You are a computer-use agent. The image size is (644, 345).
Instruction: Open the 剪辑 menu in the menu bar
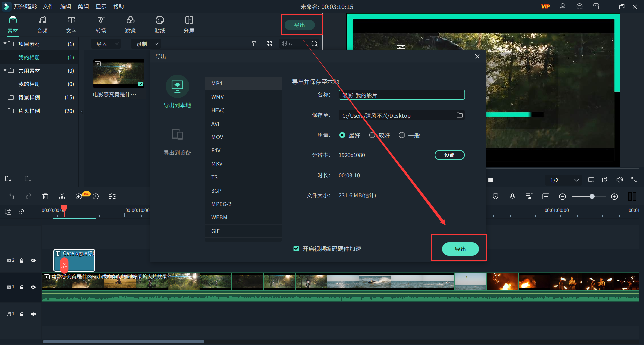coord(83,7)
